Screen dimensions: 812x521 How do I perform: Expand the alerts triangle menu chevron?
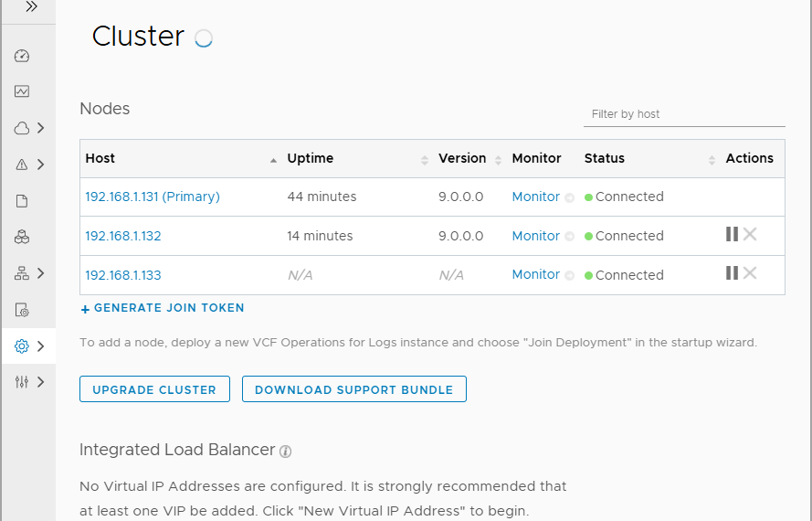[x=41, y=165]
